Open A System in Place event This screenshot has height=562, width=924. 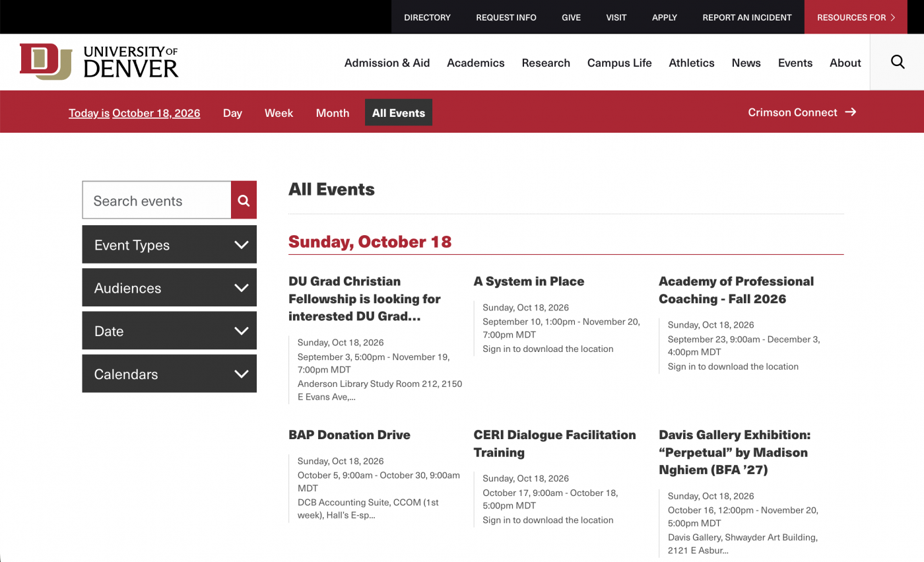[x=529, y=281]
